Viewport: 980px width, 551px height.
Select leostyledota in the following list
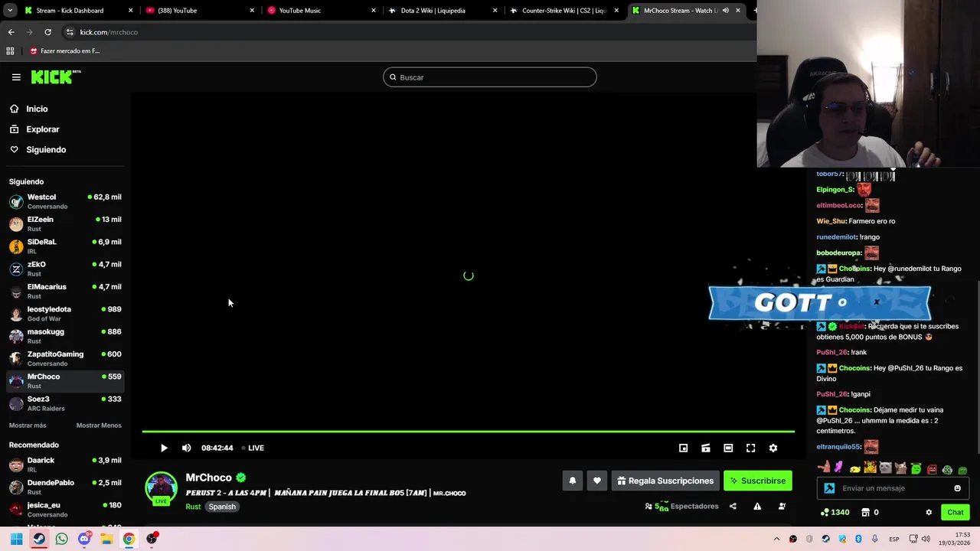(x=65, y=314)
